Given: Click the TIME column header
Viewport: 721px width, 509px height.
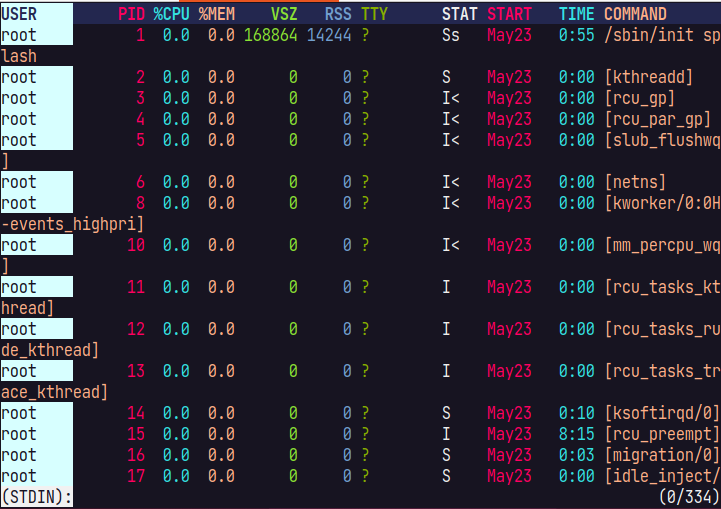Looking at the screenshot, I should pyautogui.click(x=577, y=14).
